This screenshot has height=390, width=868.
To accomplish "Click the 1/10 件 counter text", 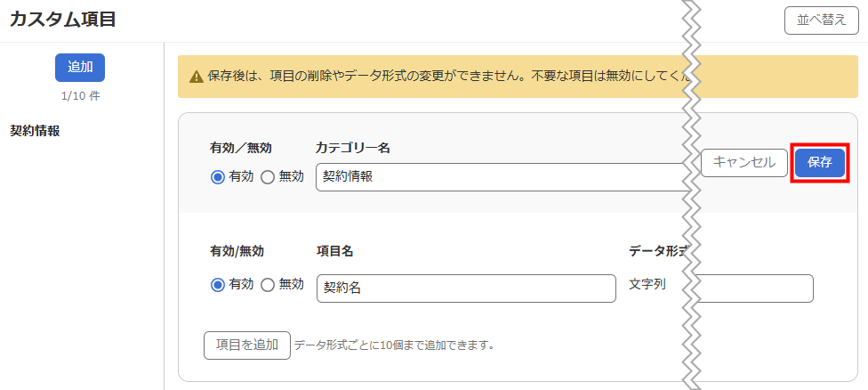I will [x=80, y=96].
